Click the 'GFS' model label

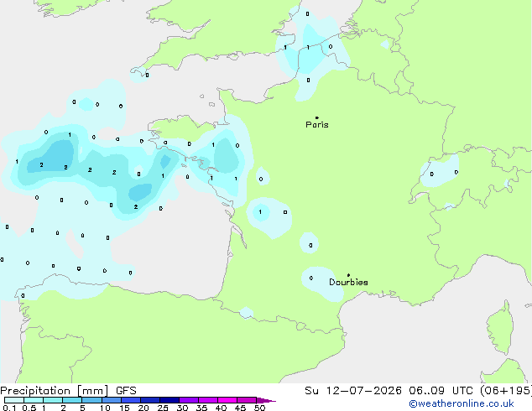[x=126, y=391]
